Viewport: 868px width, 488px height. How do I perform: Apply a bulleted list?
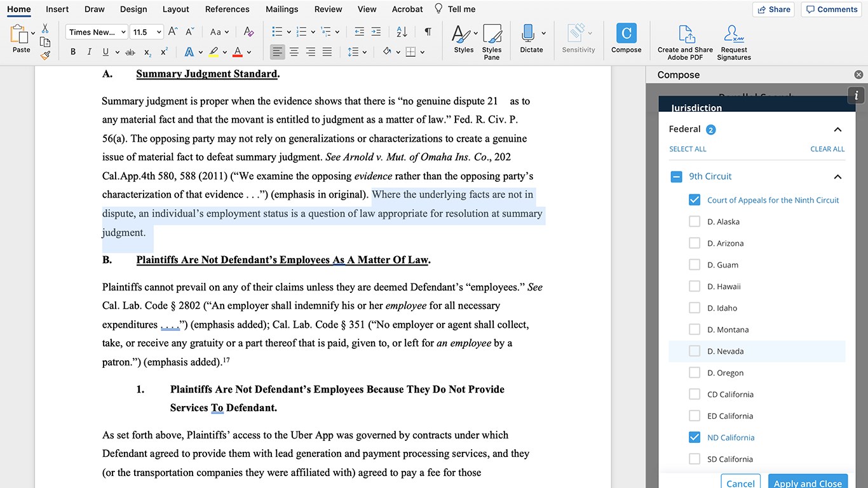pos(277,32)
